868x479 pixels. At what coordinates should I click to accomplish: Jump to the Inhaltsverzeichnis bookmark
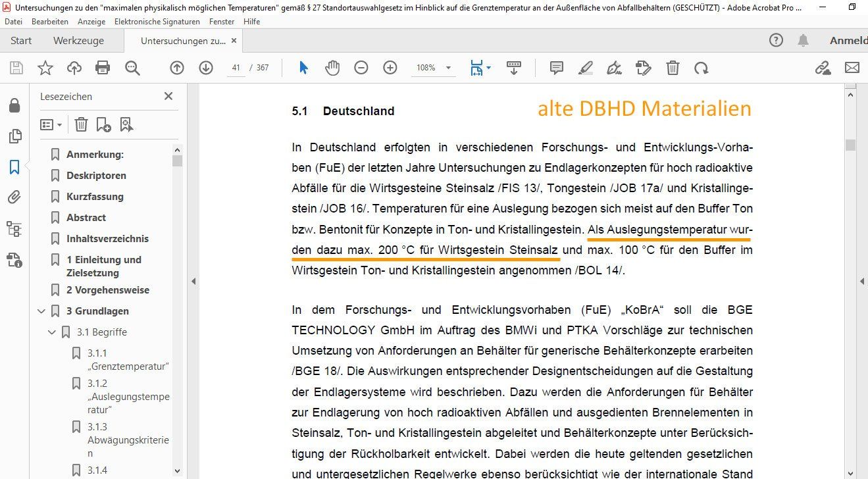(107, 238)
